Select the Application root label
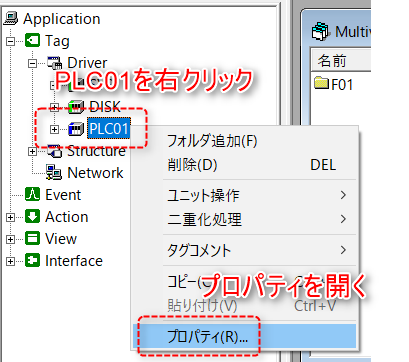Image resolution: width=409 pixels, height=362 pixels. tap(62, 19)
